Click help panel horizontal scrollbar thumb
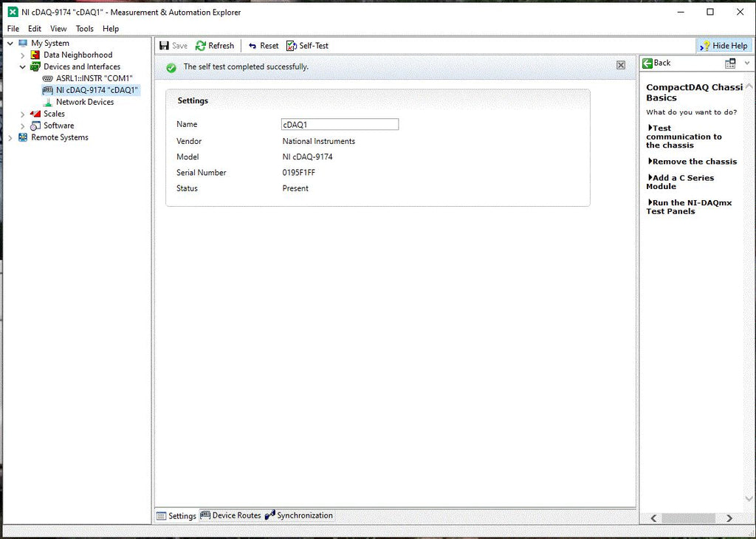This screenshot has height=539, width=756. [x=688, y=518]
